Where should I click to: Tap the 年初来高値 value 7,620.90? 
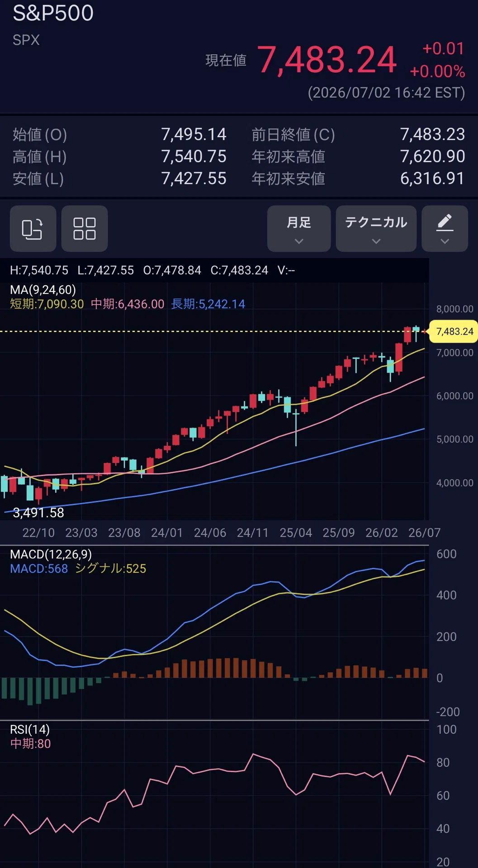click(x=432, y=156)
